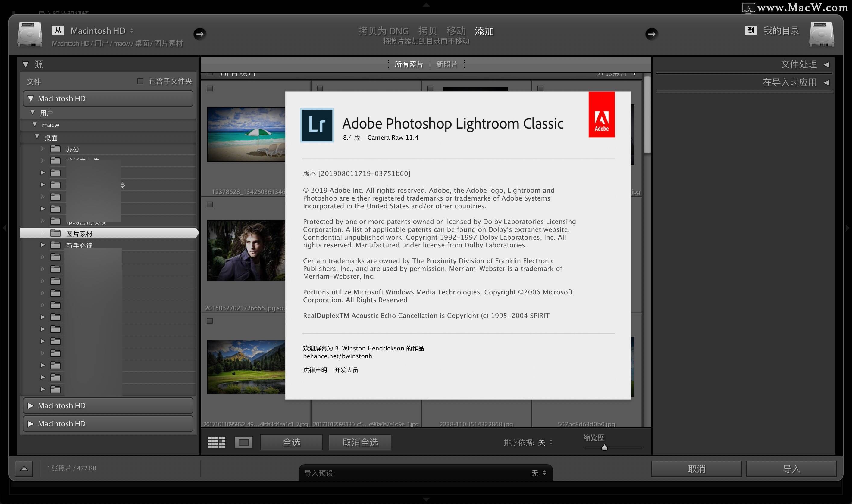Tick the checkbox of the third grid column's top photo

[x=430, y=88]
